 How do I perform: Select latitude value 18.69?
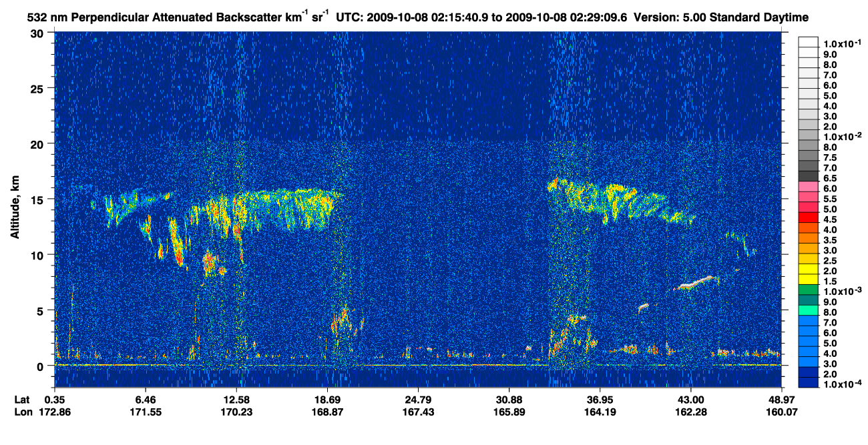point(327,399)
